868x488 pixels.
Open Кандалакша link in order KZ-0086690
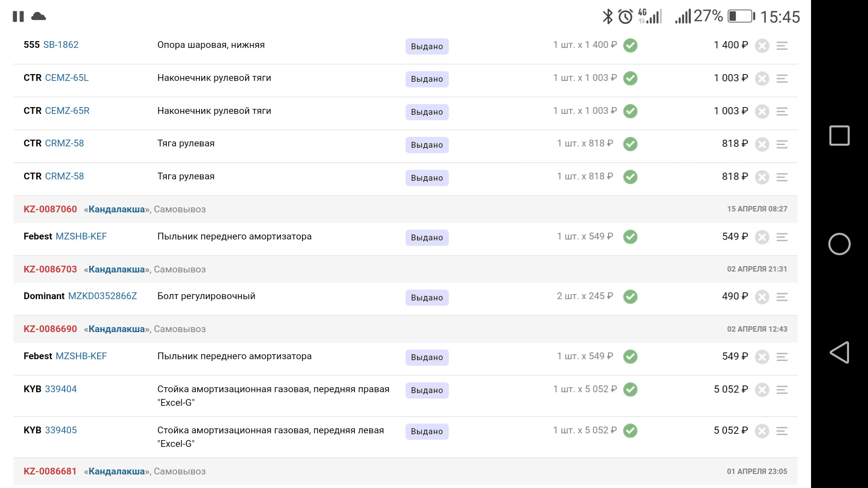tap(117, 329)
